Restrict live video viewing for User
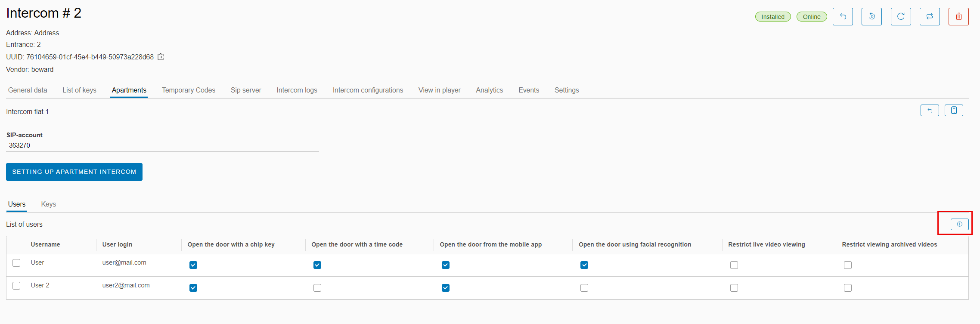The image size is (980, 324). coord(734,265)
